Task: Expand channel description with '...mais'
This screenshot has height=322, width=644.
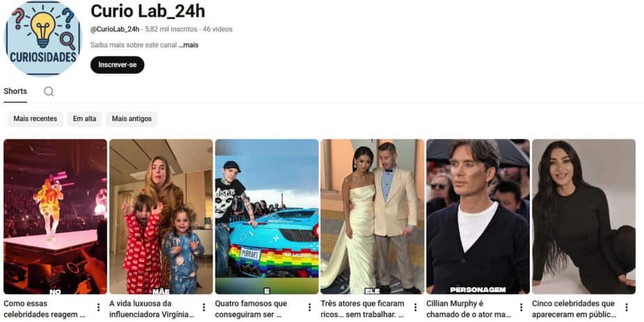Action: (188, 45)
